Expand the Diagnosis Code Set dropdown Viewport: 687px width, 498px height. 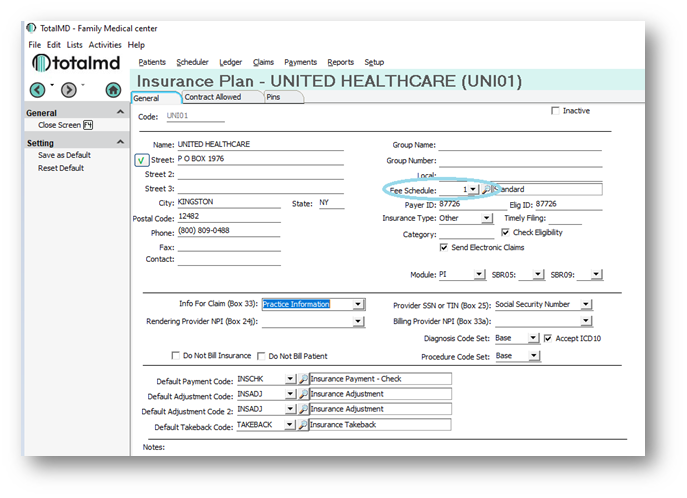click(533, 339)
